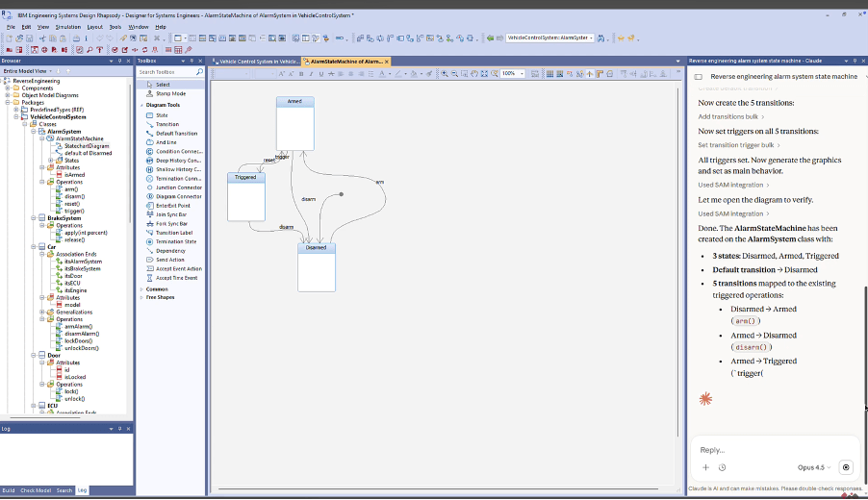The width and height of the screenshot is (868, 500).
Task: Switch to Vehicle Control System diagram tab
Action: click(x=256, y=62)
